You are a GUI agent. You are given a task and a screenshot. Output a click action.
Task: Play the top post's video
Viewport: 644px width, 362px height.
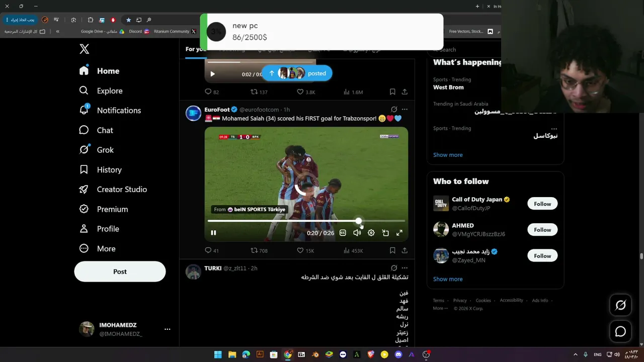coord(212,74)
